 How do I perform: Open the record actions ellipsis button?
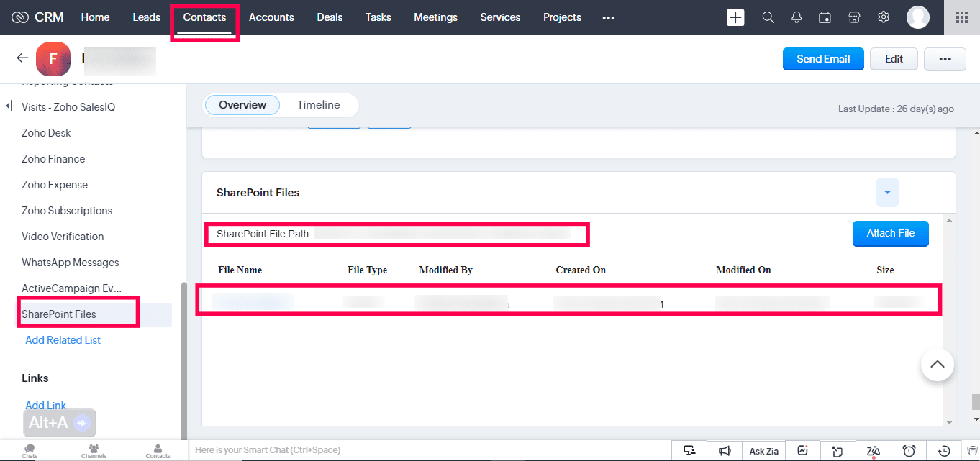coord(945,59)
